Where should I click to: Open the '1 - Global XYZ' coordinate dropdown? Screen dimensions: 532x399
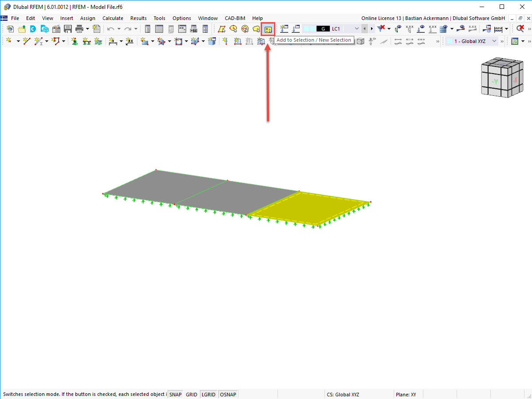[x=494, y=41]
